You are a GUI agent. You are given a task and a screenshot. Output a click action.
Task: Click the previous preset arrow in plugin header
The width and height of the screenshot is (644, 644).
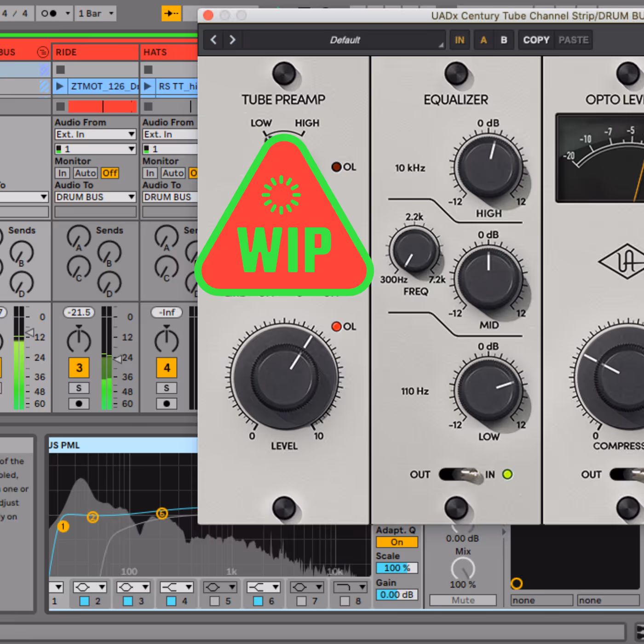coord(213,40)
